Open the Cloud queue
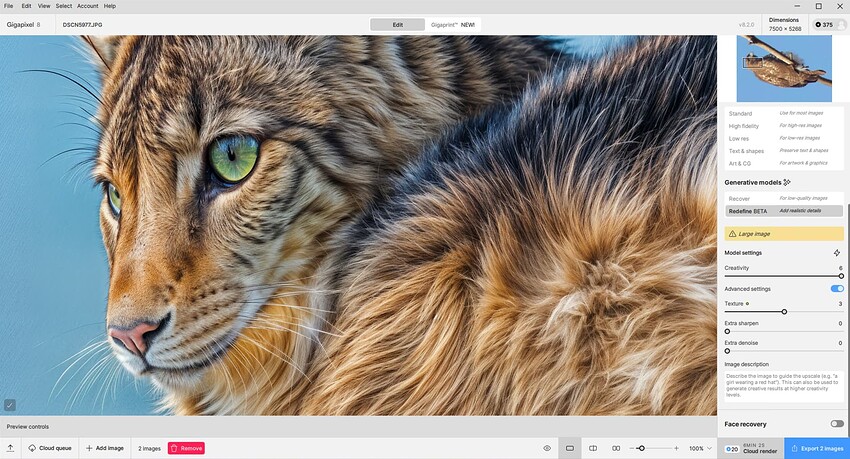The width and height of the screenshot is (850, 459). (x=49, y=448)
